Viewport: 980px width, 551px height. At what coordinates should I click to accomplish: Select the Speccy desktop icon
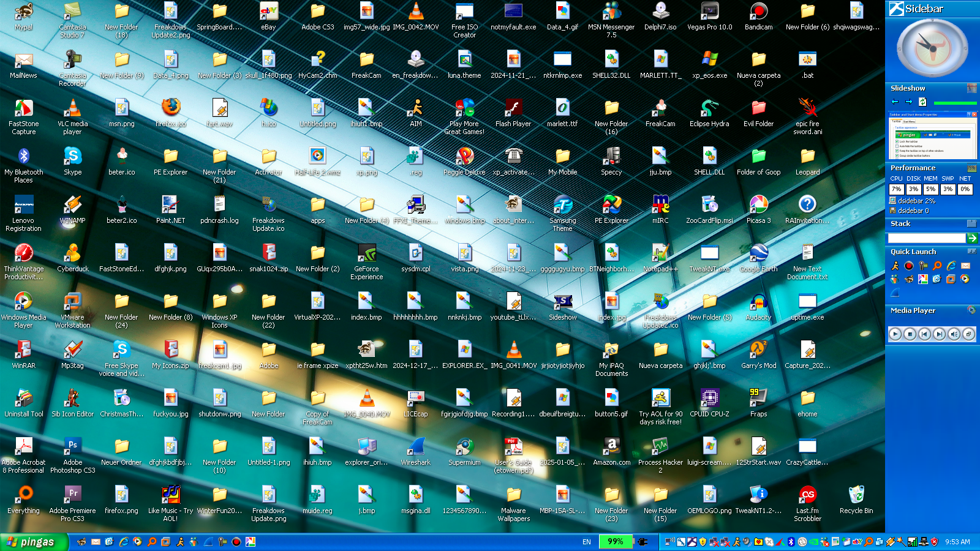pos(611,162)
